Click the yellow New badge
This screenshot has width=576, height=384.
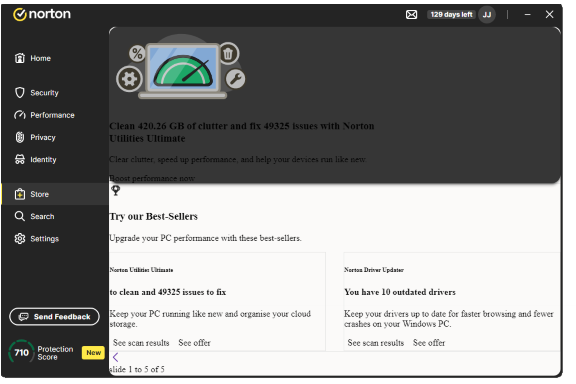(93, 353)
